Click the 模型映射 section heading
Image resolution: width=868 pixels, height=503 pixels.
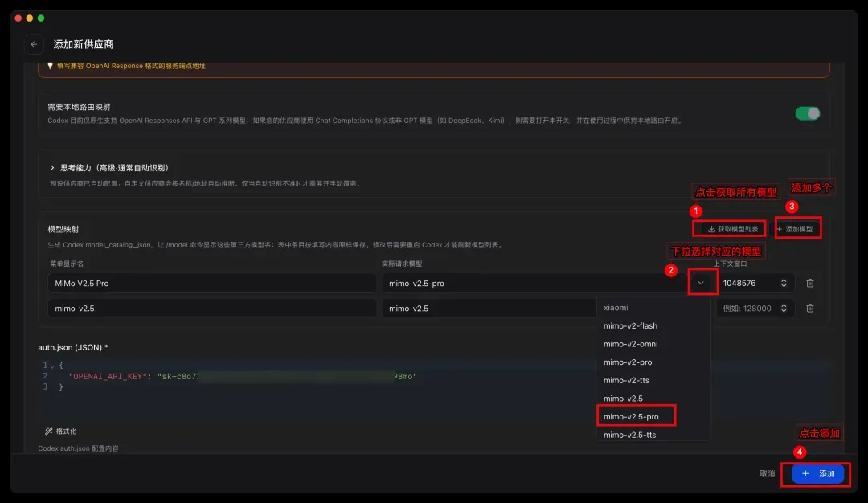tap(63, 229)
